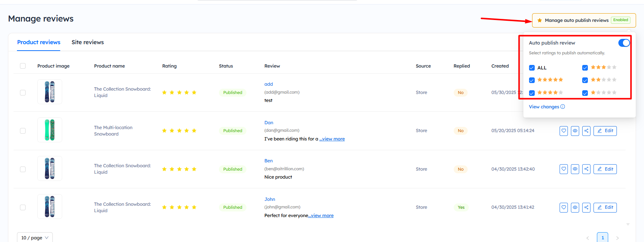Select the Product reviews tab
Image resolution: width=644 pixels, height=242 pixels.
click(39, 42)
